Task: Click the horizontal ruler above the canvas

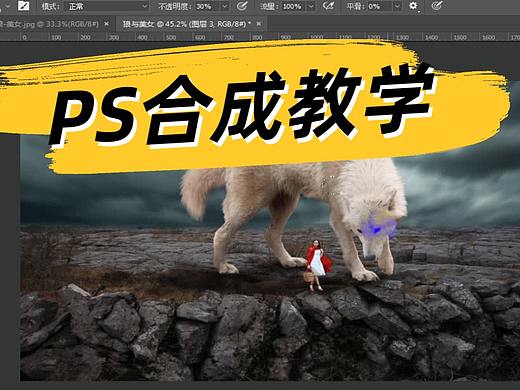Action: [260, 37]
